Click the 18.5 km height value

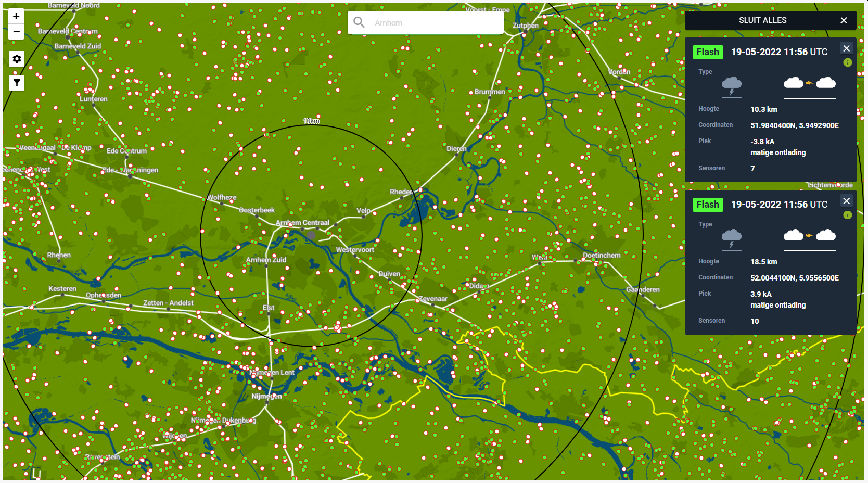coord(763,262)
